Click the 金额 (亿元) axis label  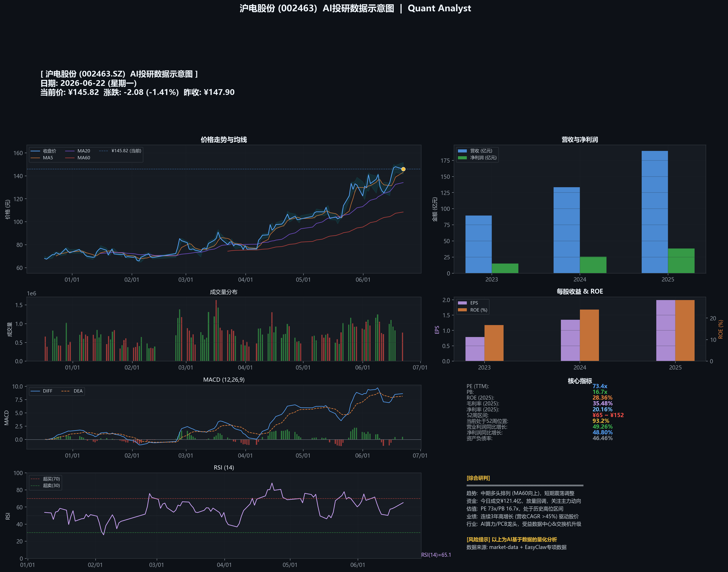pos(434,209)
